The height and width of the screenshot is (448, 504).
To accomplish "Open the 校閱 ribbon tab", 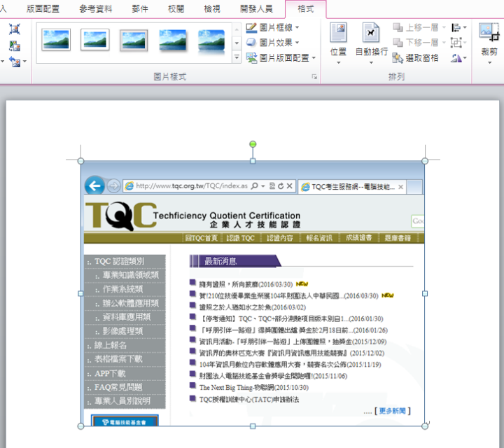I will (x=176, y=8).
